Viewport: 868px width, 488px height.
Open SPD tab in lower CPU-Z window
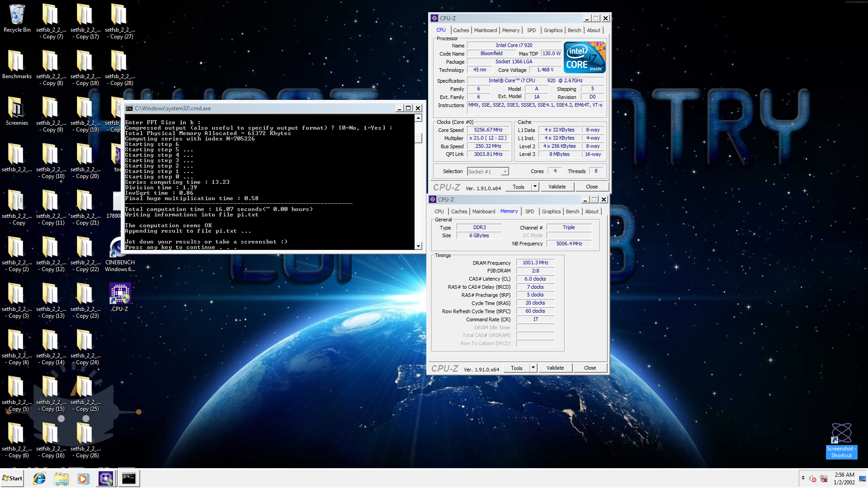pos(529,211)
